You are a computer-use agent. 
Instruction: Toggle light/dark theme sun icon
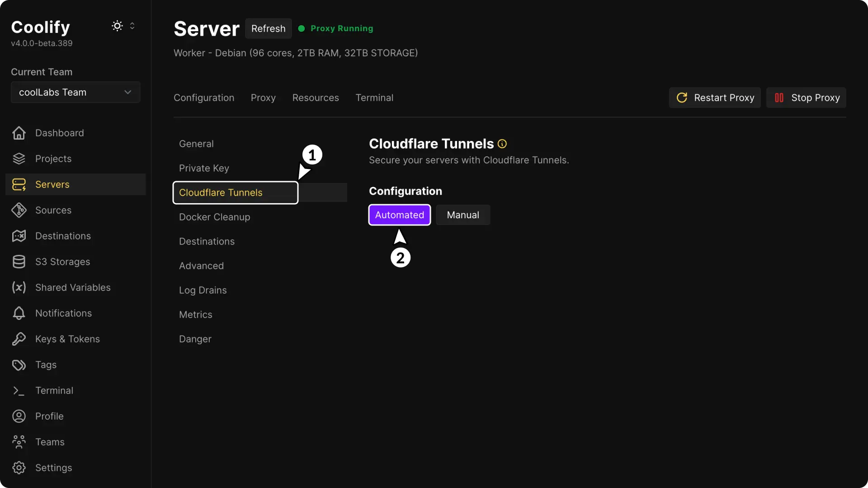point(117,26)
